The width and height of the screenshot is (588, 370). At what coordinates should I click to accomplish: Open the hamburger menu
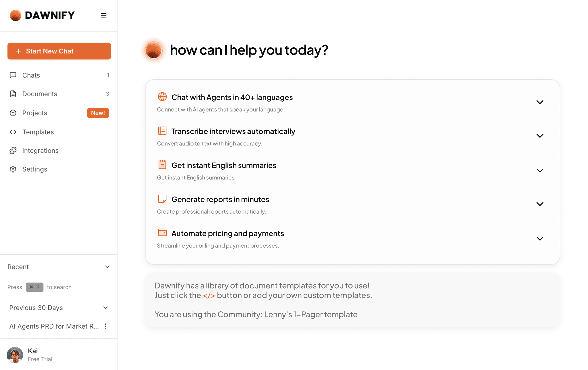(x=104, y=15)
